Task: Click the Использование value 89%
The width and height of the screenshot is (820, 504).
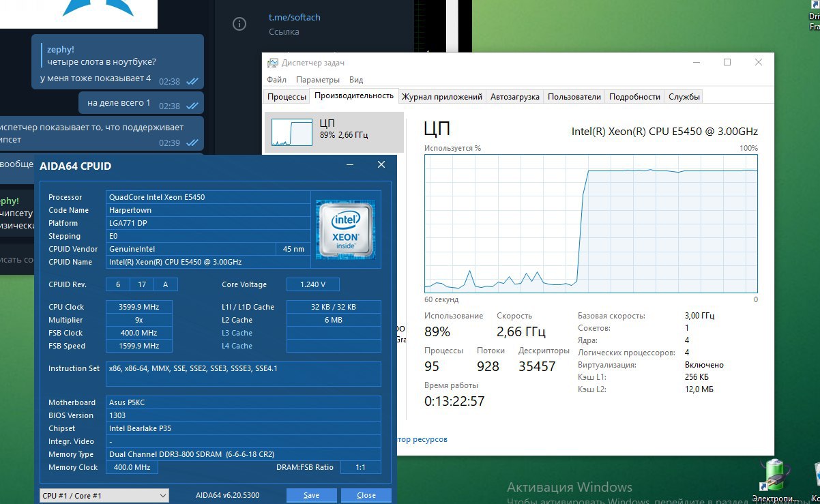Action: pos(437,332)
